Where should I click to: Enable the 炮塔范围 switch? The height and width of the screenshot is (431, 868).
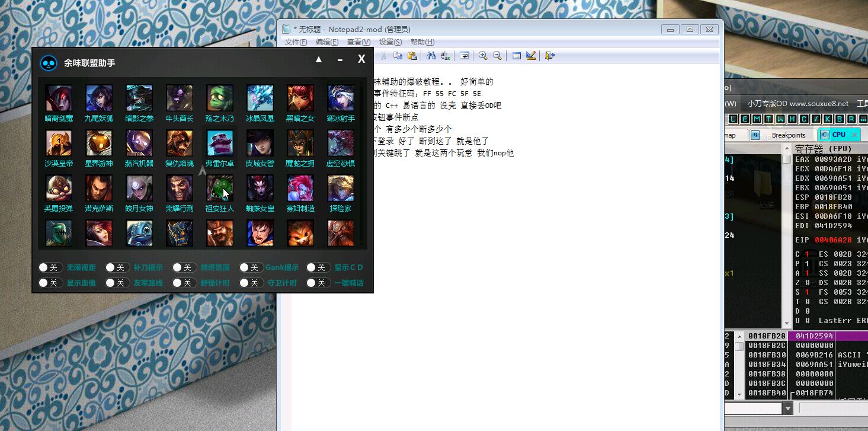[x=184, y=267]
